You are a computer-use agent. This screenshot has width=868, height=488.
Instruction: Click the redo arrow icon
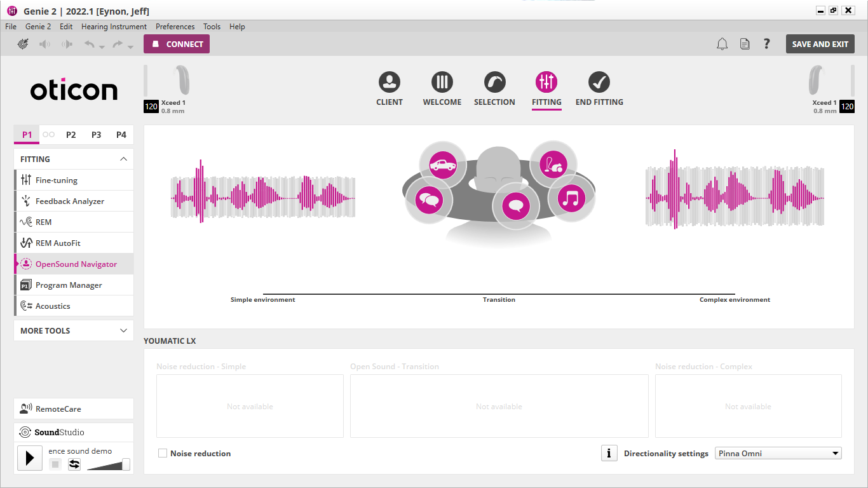pyautogui.click(x=118, y=44)
